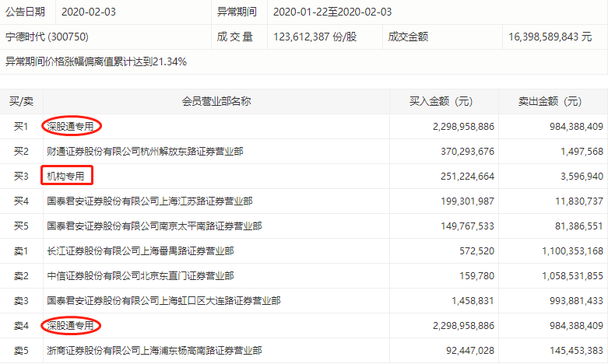Image resolution: width=608 pixels, height=364 pixels.
Task: Select the stock name 宁德时代 (300750)
Action: [47, 37]
